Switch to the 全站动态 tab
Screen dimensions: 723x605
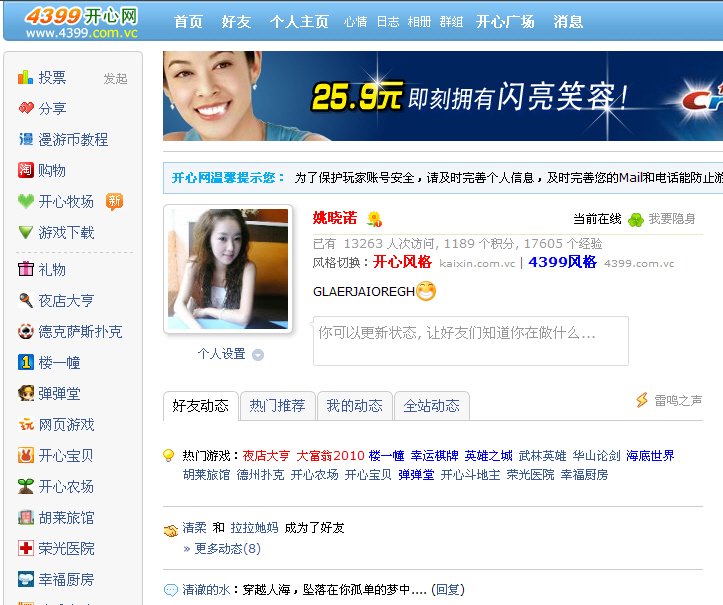tap(432, 406)
